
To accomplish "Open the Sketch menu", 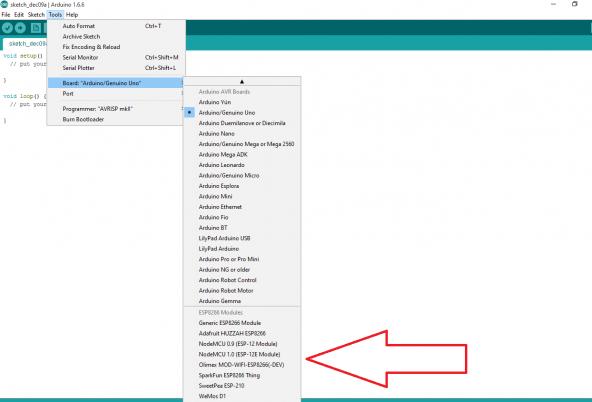I will click(36, 15).
